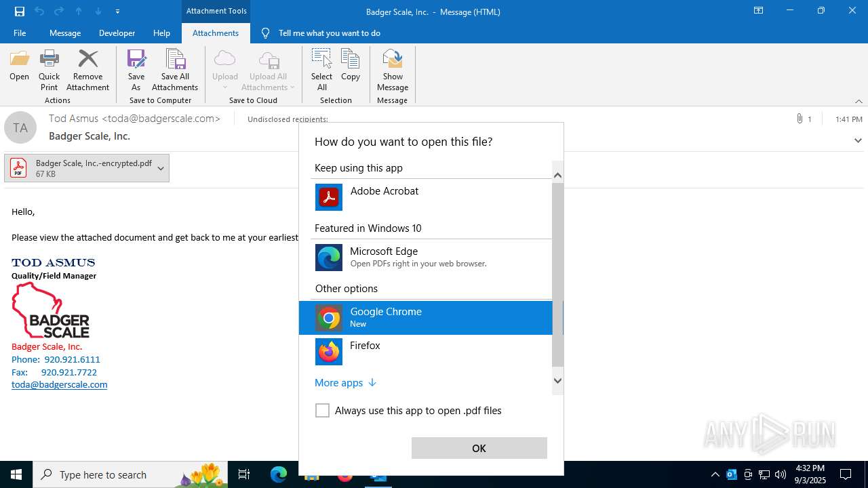
Task: Open the Customize Quick Access Toolbar dropdown
Action: pos(118,12)
